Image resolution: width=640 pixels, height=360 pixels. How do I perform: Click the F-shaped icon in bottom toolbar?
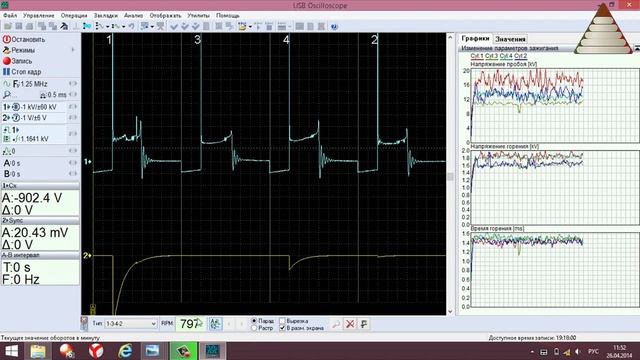click(364, 324)
